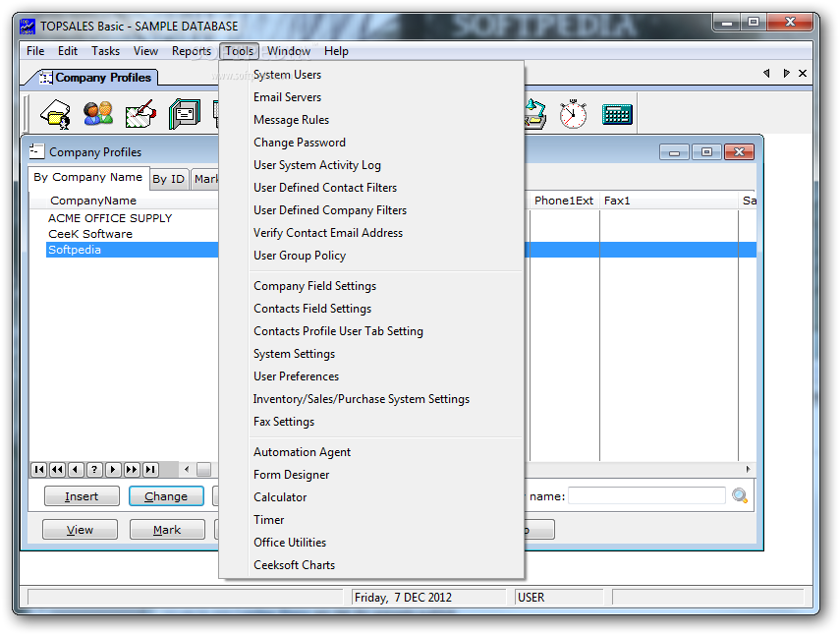Viewport: 840px width, 635px height.
Task: Click the Change button
Action: (166, 496)
